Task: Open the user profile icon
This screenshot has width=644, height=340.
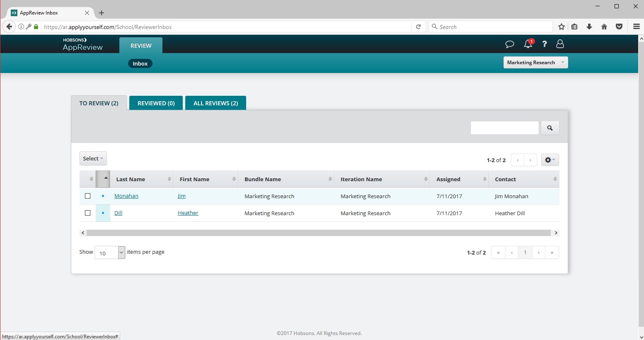Action: pos(560,44)
